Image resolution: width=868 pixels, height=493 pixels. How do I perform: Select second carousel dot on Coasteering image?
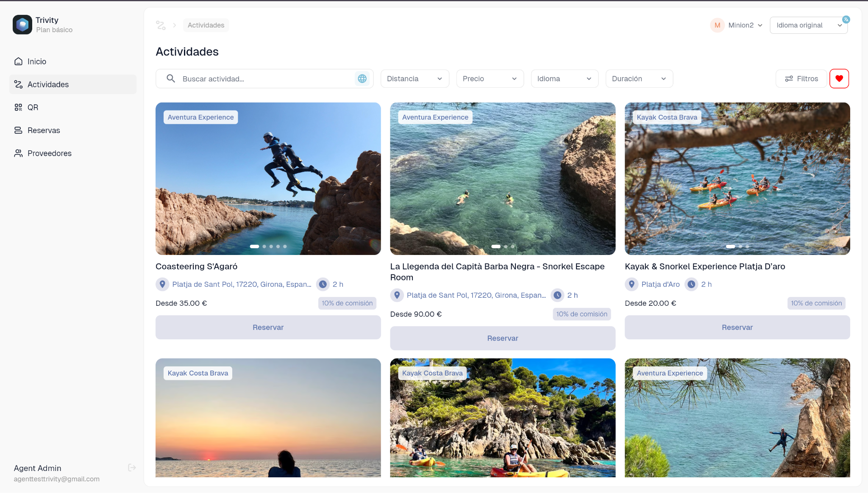pyautogui.click(x=264, y=246)
